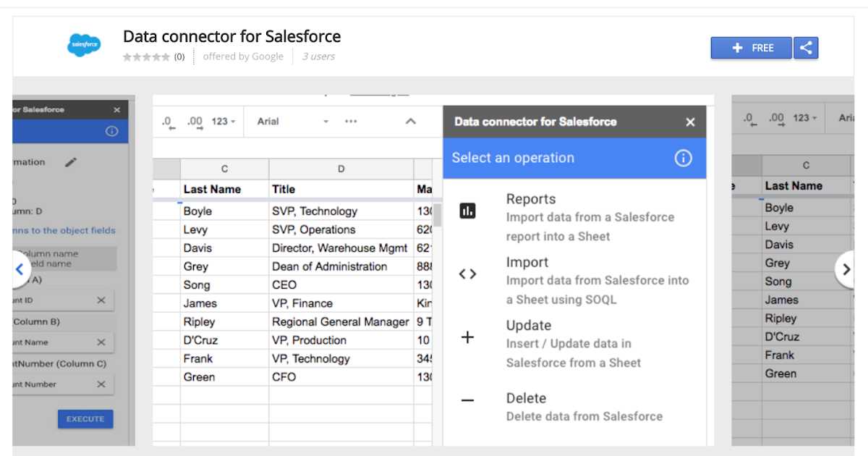
Task: Click the CFO cell
Action: pos(341,377)
